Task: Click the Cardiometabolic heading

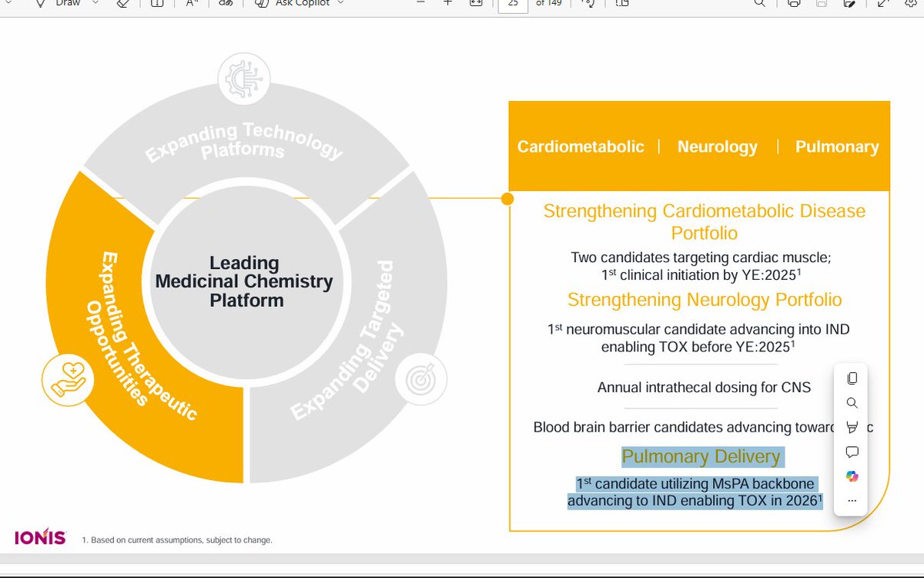Action: 581,146
